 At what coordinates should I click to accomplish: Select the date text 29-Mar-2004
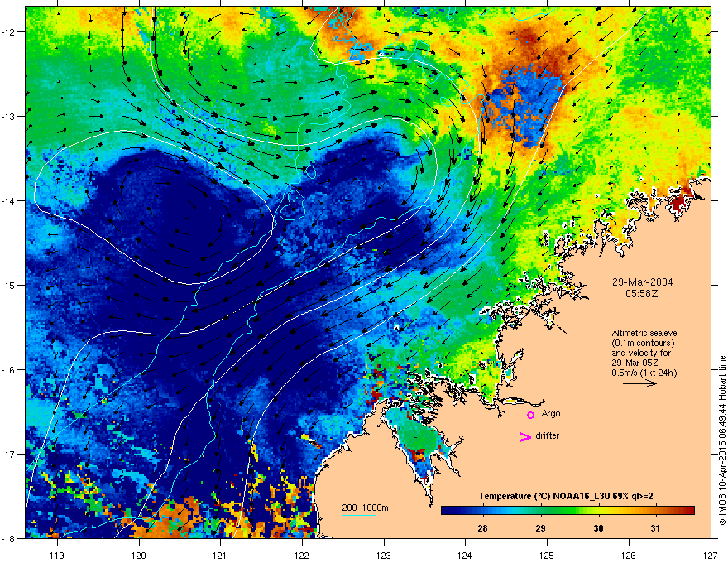coord(642,282)
